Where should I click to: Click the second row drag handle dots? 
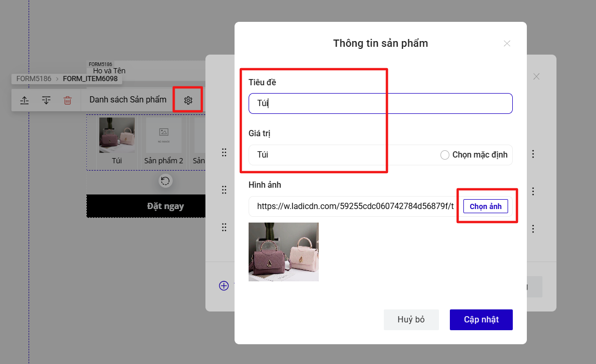coord(224,190)
